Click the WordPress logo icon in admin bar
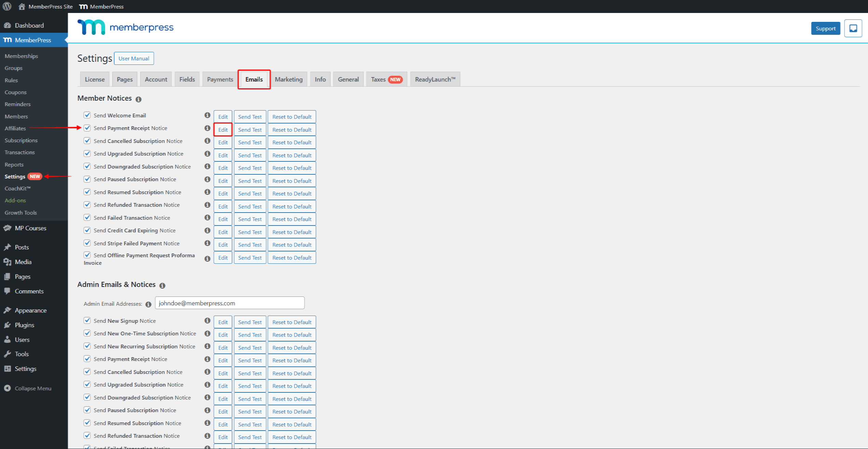868x449 pixels. [x=7, y=6]
